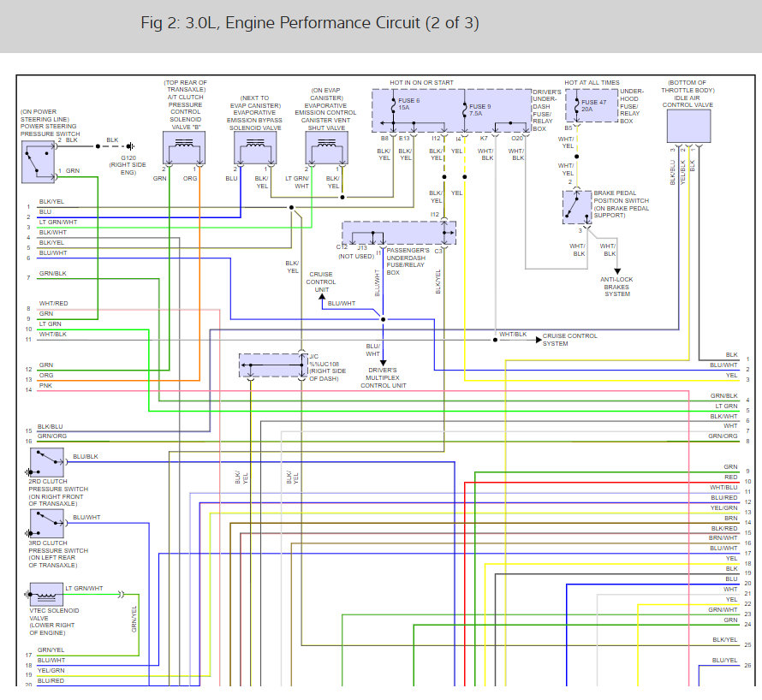The height and width of the screenshot is (700, 762).
Task: Click the arrowhead above Driver's Multiplex Control Unit
Action: click(383, 363)
